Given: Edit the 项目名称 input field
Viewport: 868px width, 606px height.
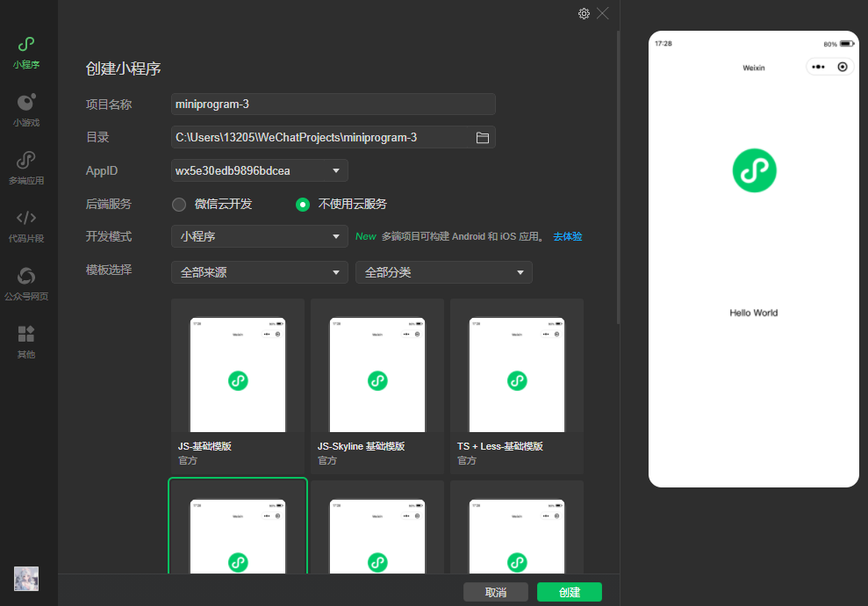Looking at the screenshot, I should 334,105.
